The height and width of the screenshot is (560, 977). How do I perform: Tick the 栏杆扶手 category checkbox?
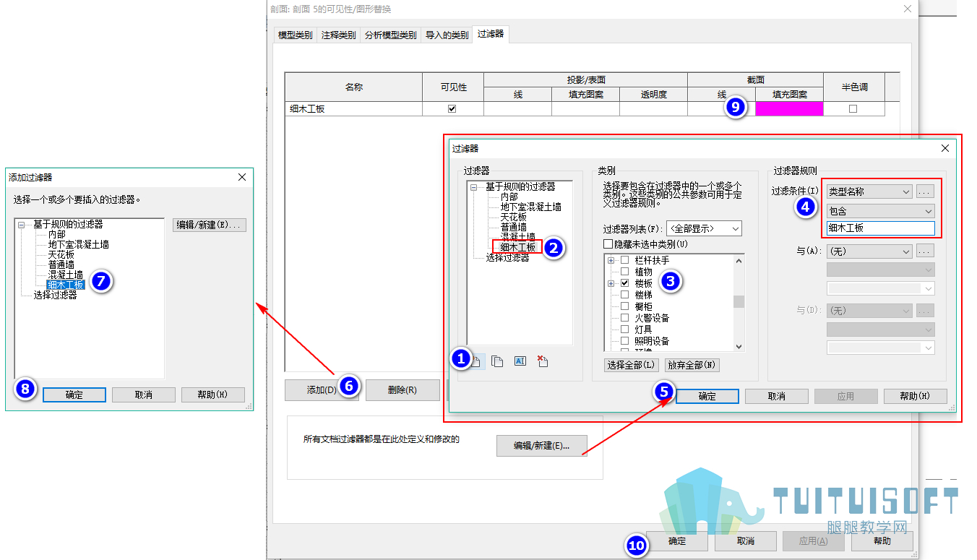[x=624, y=260]
